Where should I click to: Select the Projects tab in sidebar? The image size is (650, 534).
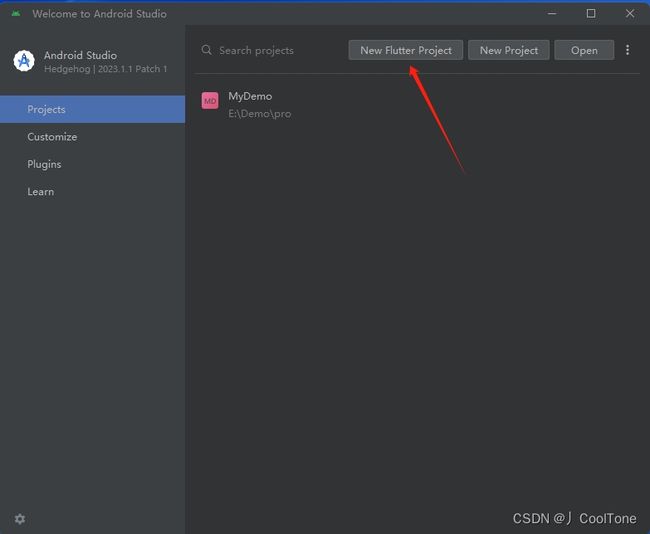(x=92, y=109)
